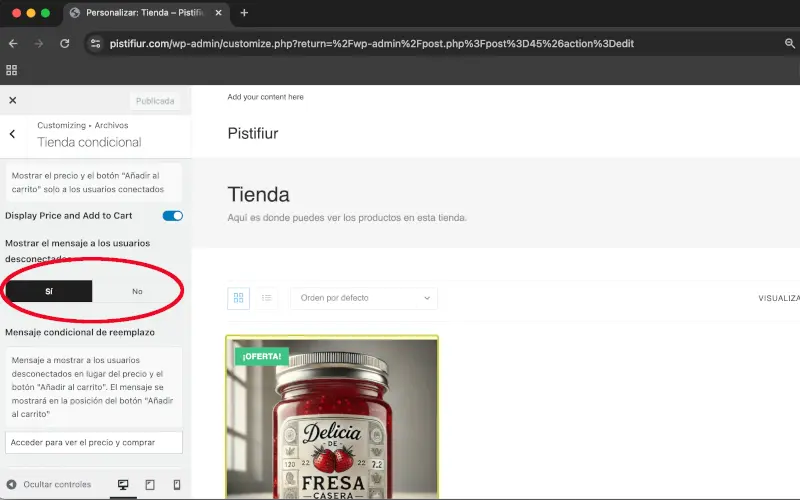Click the browser URL address bar
The image size is (800, 500).
(x=371, y=44)
